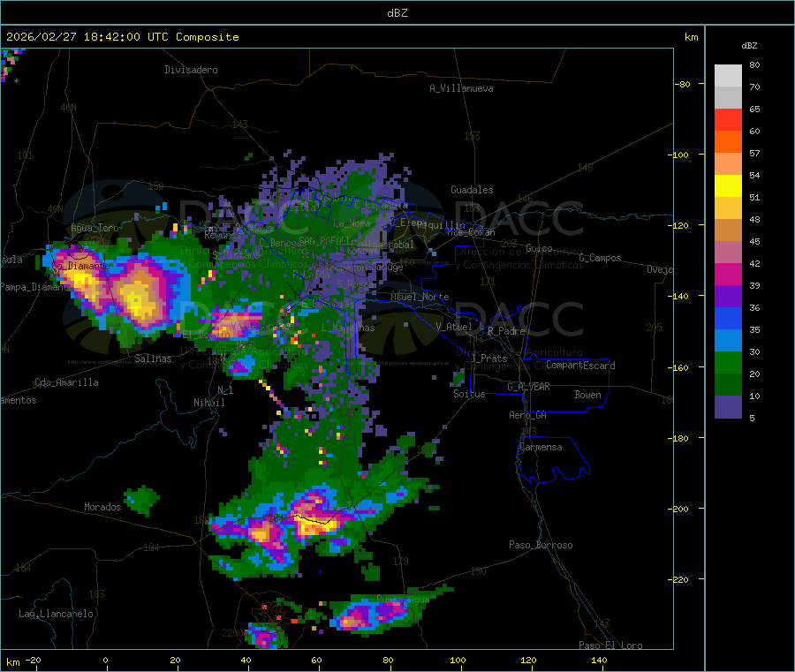Click the Guico map label

click(539, 248)
